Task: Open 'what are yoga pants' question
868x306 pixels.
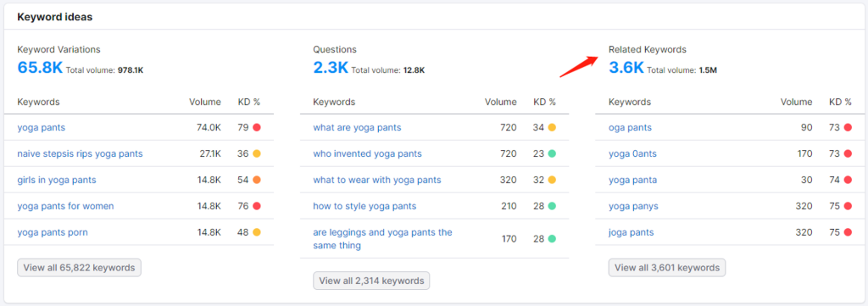Action: [357, 127]
